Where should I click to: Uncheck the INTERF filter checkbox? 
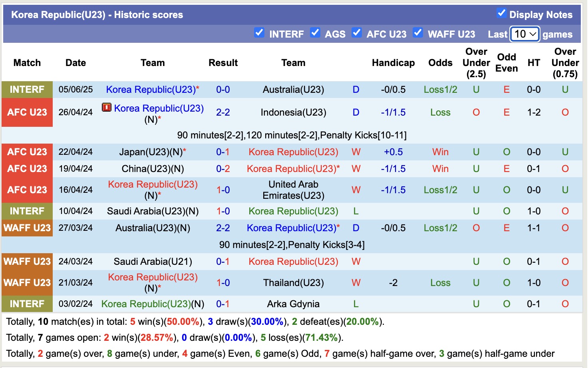259,33
